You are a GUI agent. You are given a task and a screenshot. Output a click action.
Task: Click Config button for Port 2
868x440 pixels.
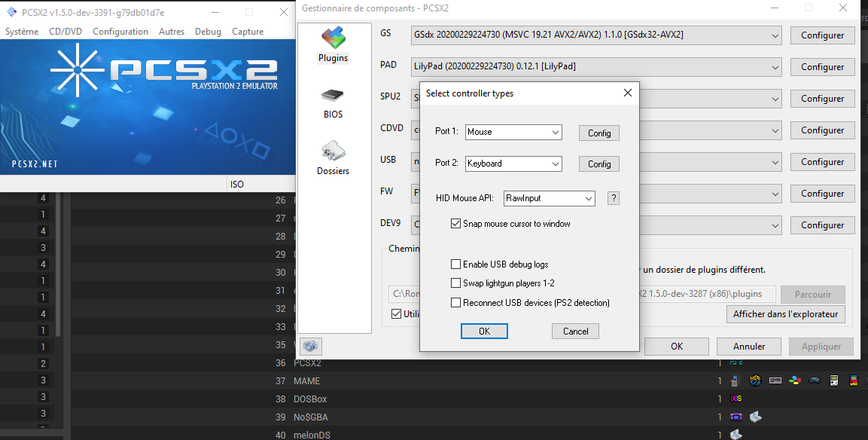(x=599, y=164)
